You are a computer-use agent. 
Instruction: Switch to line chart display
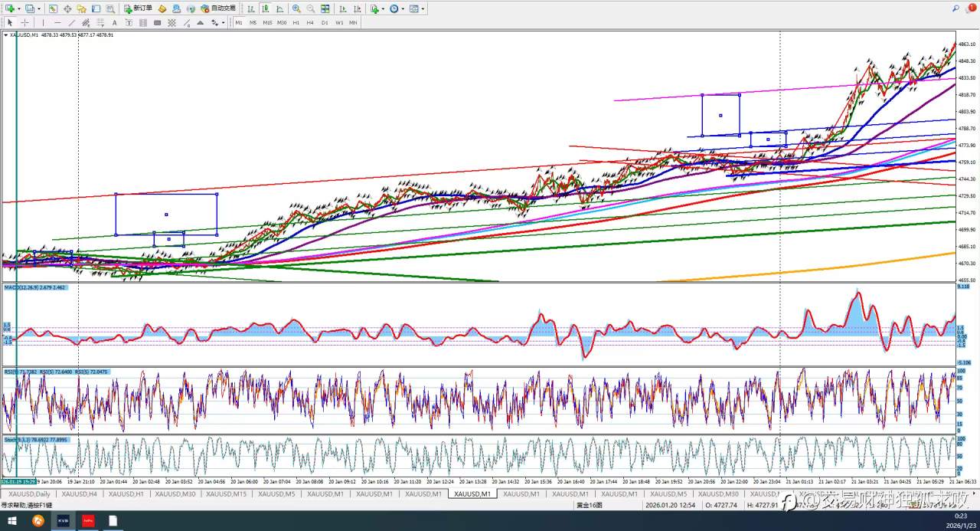tap(279, 8)
